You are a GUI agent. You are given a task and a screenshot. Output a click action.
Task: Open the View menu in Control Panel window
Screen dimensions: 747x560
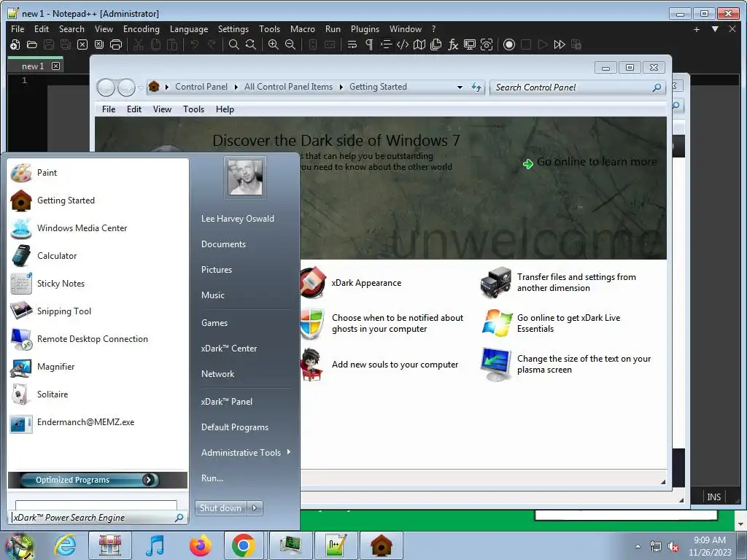coord(162,109)
